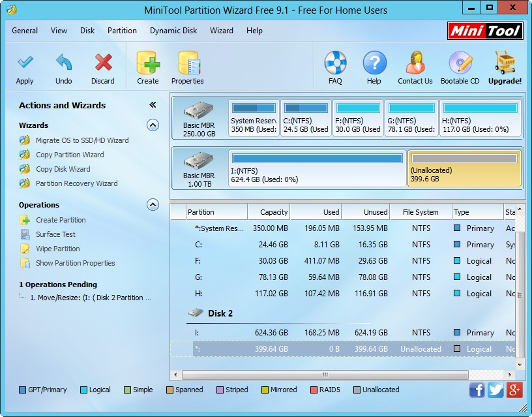Open the Facebook share icon
This screenshot has height=417, width=532.
[x=477, y=390]
